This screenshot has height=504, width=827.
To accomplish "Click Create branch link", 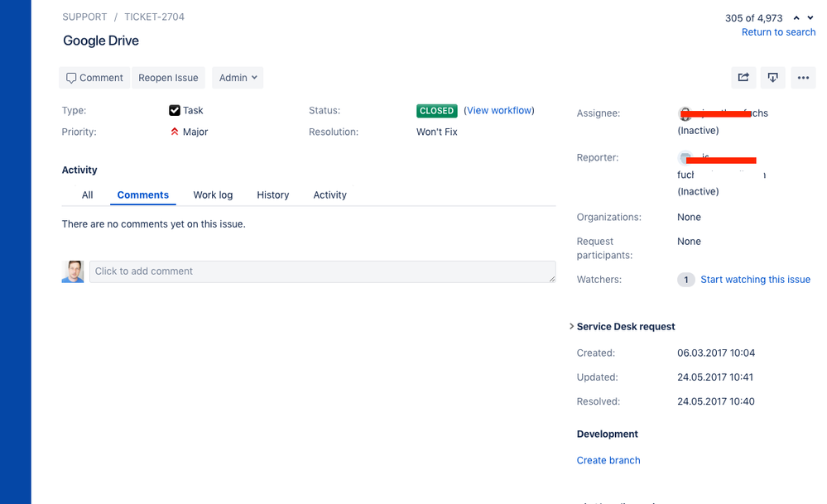I will (608, 460).
